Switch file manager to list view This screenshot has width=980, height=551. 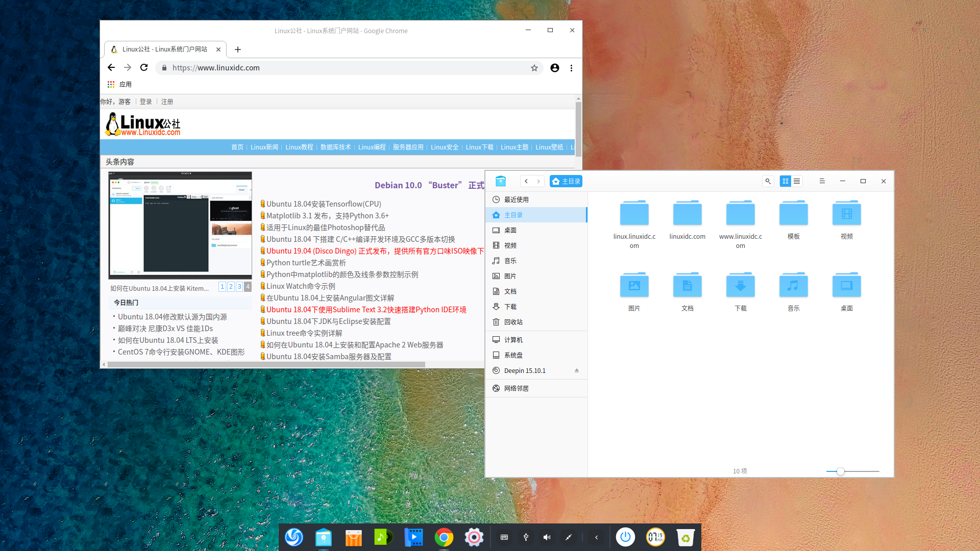(x=797, y=181)
